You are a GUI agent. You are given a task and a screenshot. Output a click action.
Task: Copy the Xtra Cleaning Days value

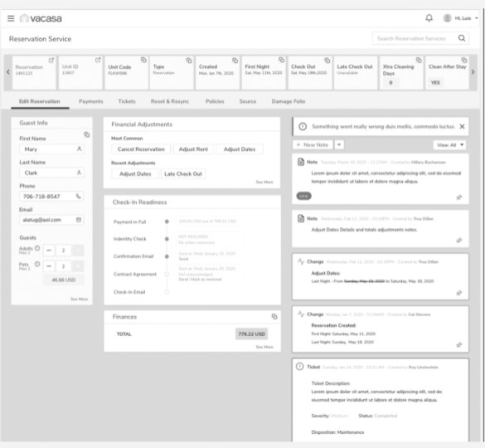(419, 60)
